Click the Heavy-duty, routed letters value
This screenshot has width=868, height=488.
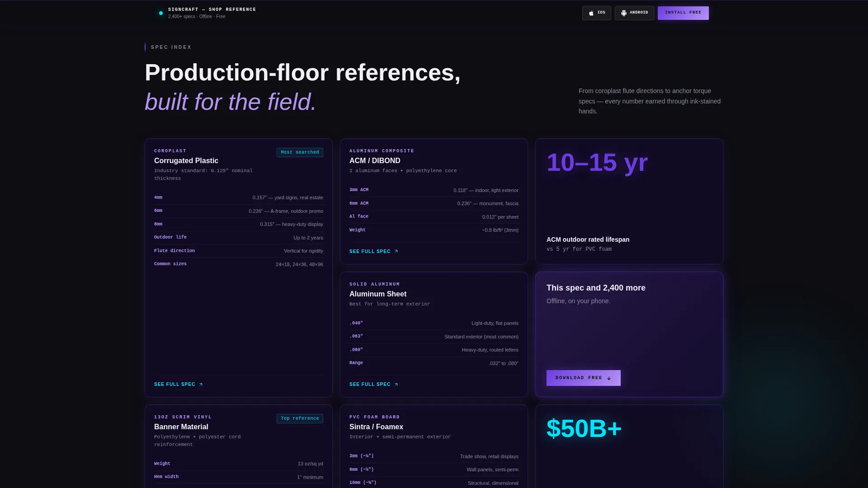pyautogui.click(x=490, y=350)
